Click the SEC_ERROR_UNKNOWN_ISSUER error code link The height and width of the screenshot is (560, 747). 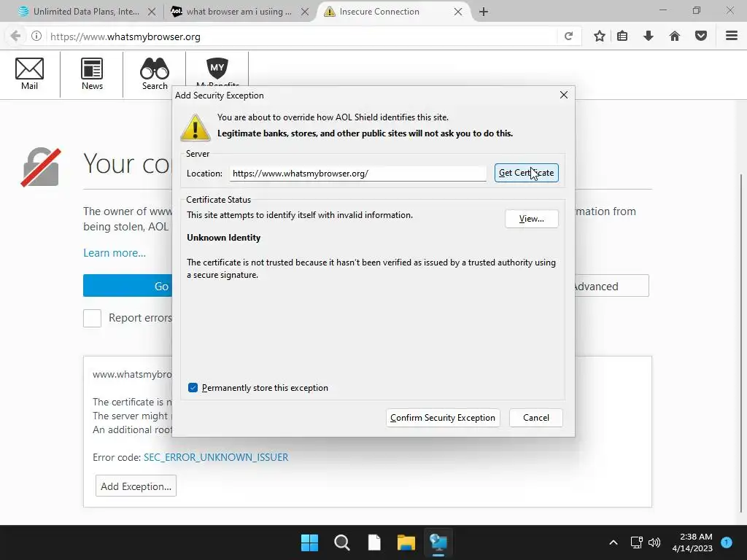(x=216, y=457)
